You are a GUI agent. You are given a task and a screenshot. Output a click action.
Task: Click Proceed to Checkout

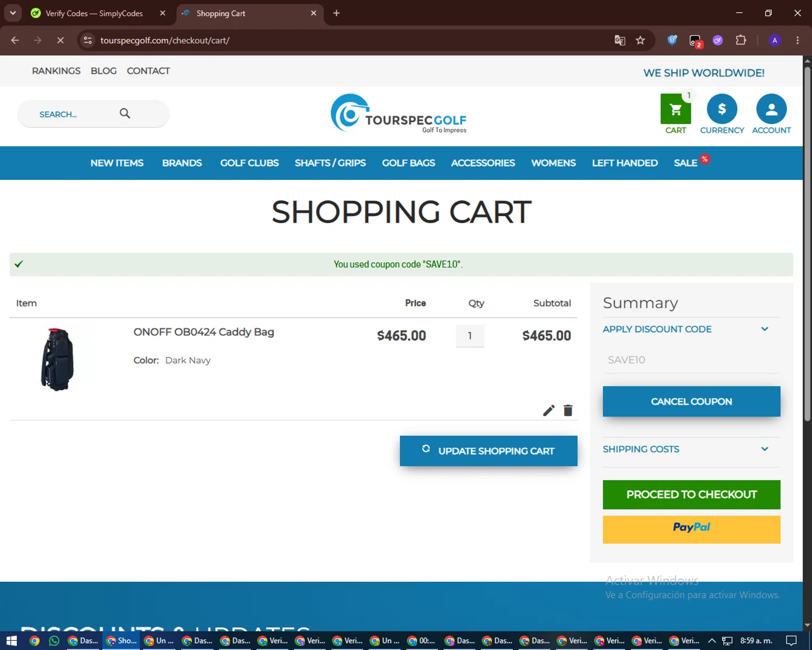click(x=691, y=495)
